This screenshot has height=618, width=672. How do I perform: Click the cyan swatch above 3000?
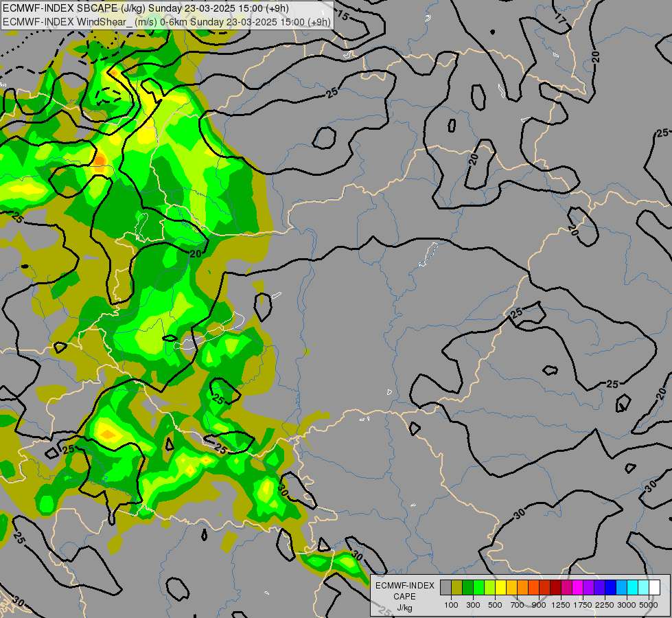[x=632, y=588]
